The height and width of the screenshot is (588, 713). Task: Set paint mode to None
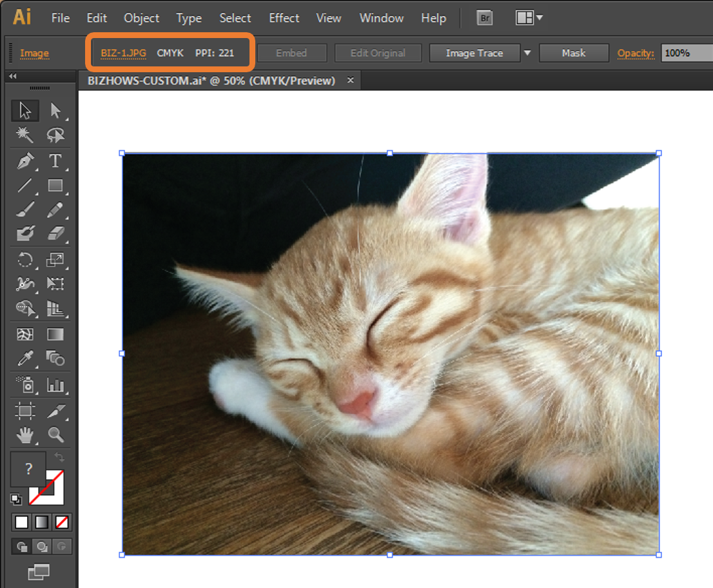(62, 522)
